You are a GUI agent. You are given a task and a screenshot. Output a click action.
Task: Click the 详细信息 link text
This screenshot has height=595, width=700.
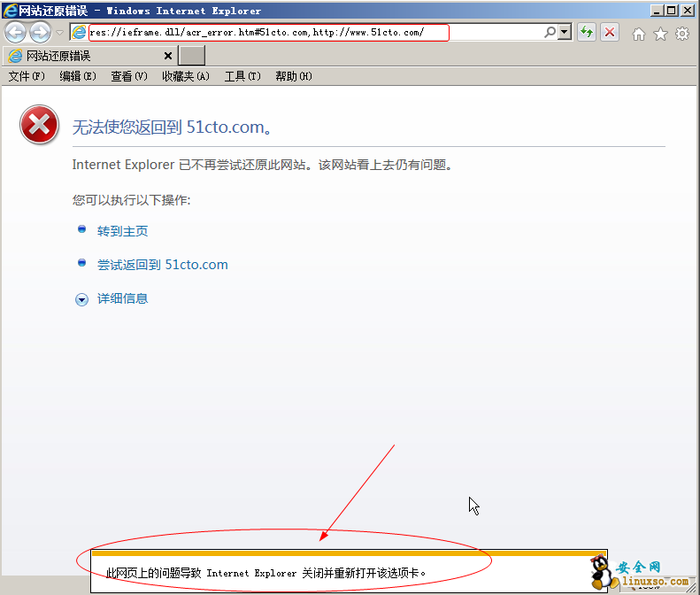click(122, 298)
